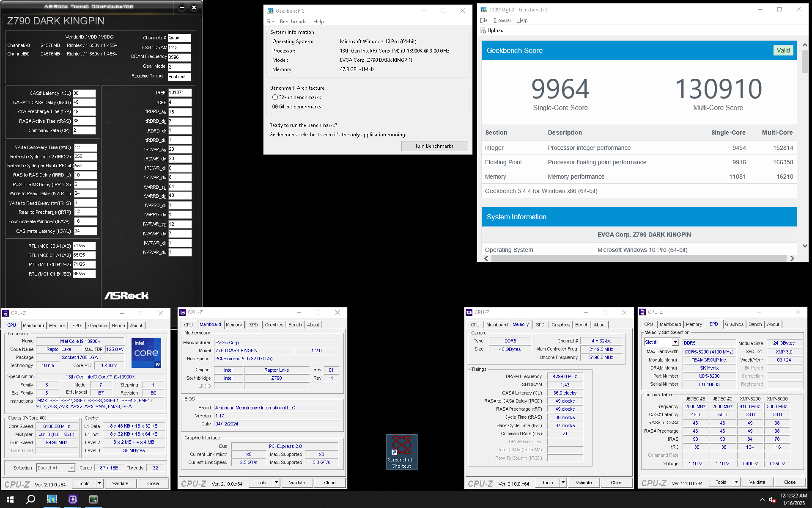Open File menu in Geekbench 3 window
Image resolution: width=812 pixels, height=508 pixels.
(270, 22)
